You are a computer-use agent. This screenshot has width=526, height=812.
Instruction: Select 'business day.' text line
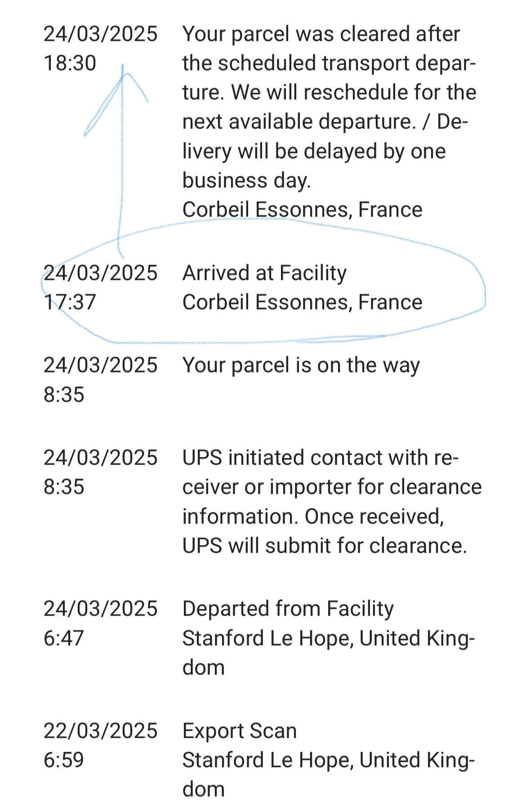246,181
